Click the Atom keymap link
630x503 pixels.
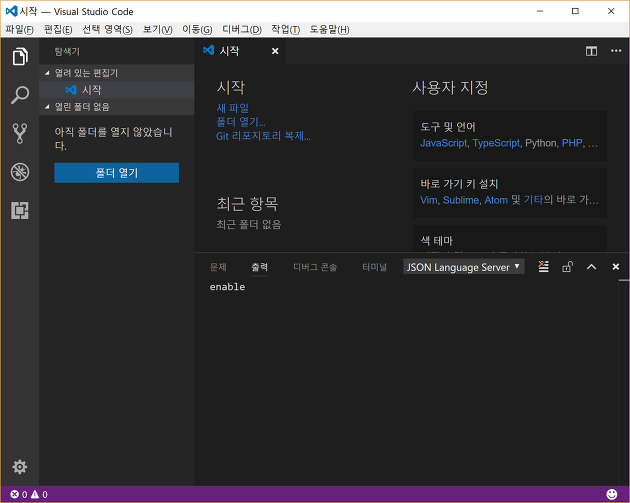coord(496,200)
